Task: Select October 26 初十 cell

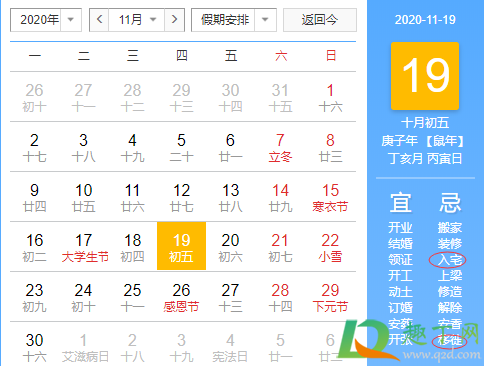Action: tap(34, 97)
